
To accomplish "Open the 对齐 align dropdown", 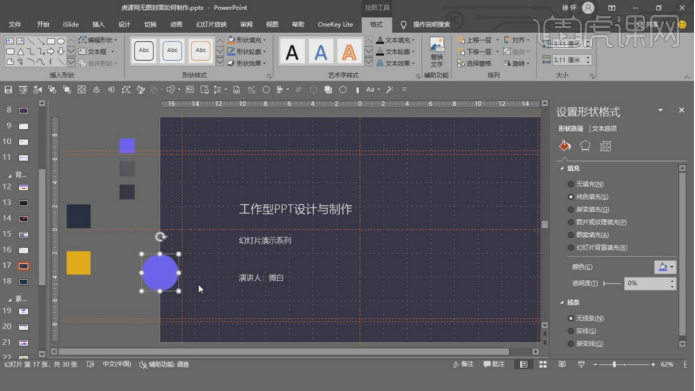I will (x=517, y=40).
